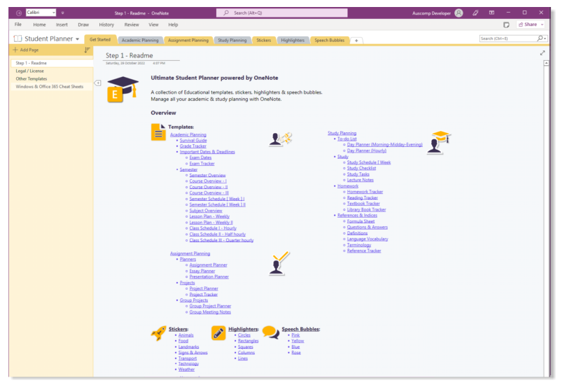Switch to Assignment Planning section tab
The image size is (574, 392).
tap(188, 41)
